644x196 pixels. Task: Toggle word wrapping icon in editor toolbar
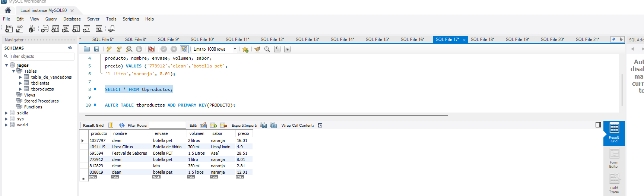pos(287,49)
